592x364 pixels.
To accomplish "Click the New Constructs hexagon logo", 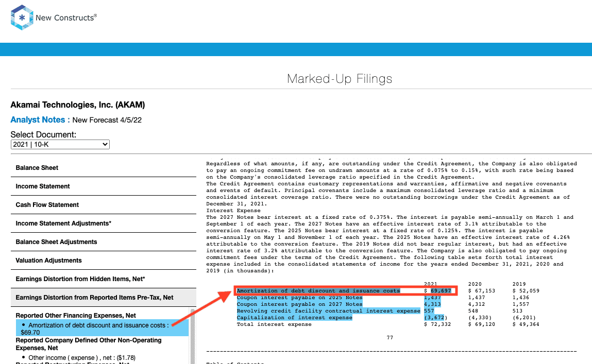I will tap(22, 18).
